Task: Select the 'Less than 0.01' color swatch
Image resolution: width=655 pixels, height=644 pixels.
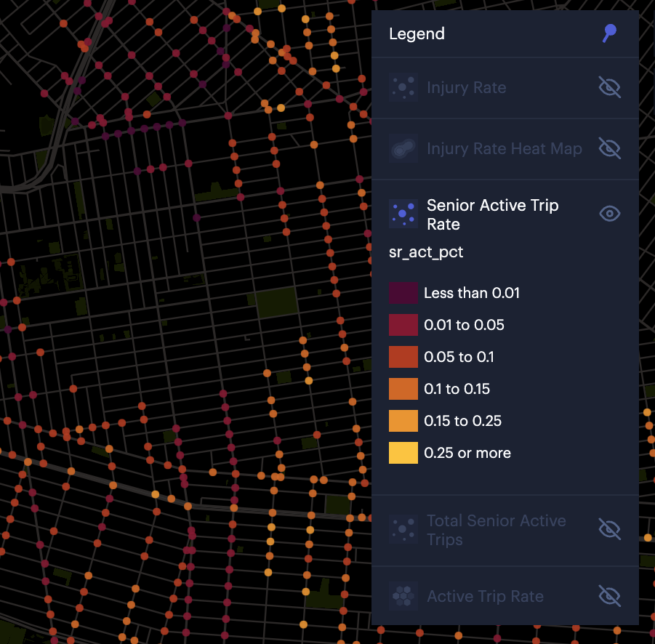Action: [403, 293]
